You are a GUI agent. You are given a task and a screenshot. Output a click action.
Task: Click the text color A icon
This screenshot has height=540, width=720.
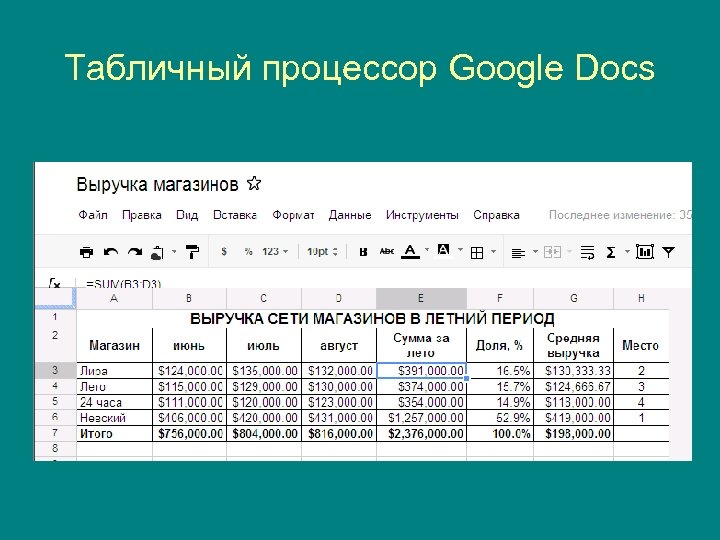coord(411,252)
